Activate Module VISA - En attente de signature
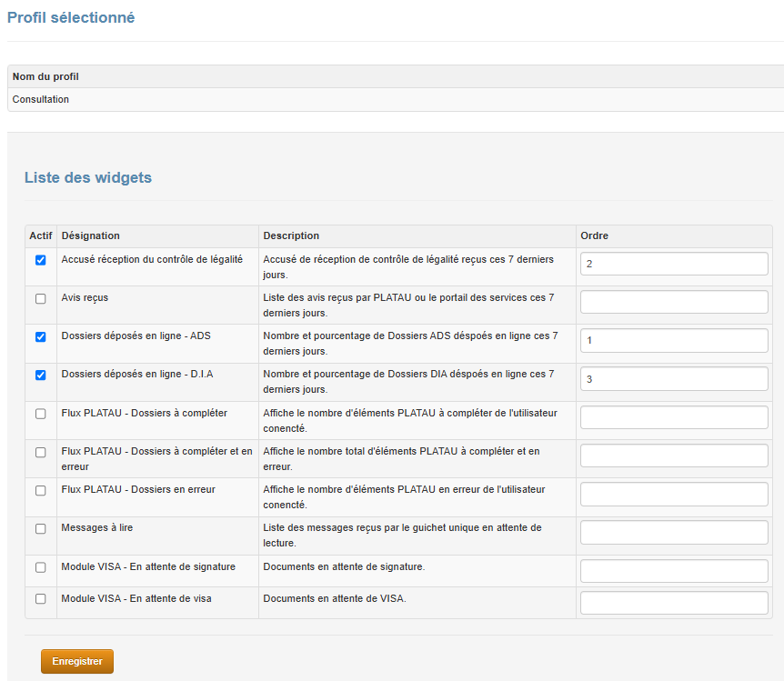This screenshot has width=784, height=681. point(40,567)
